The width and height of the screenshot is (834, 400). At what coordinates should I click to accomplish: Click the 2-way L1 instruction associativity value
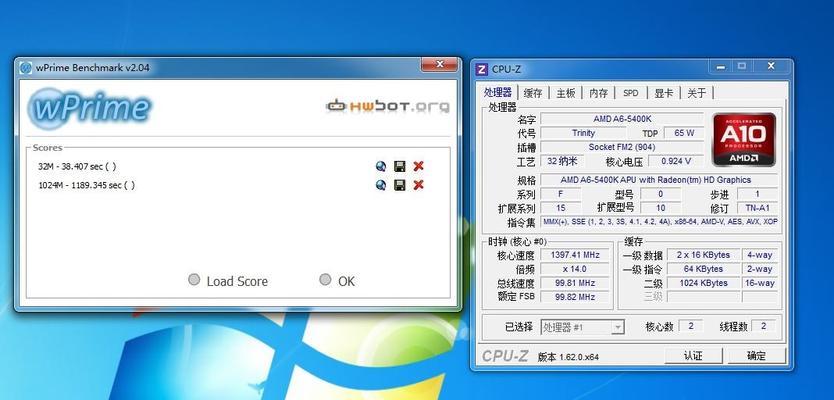[x=760, y=269]
